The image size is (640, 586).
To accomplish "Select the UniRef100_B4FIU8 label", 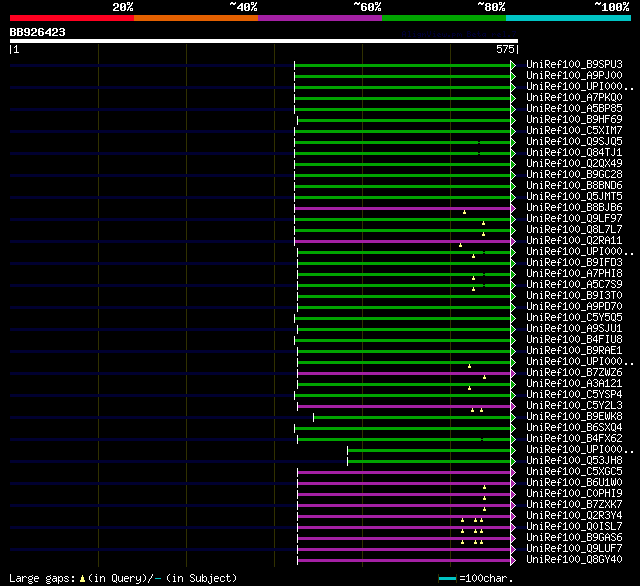I will (574, 340).
